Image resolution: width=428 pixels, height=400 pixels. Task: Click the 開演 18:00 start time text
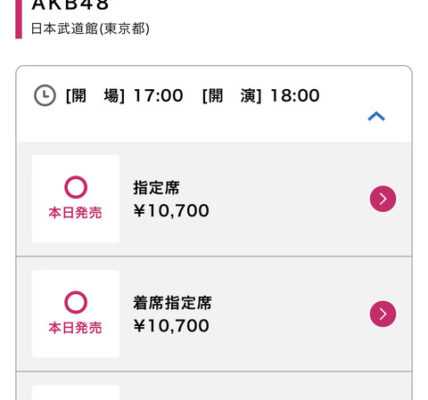click(x=261, y=96)
